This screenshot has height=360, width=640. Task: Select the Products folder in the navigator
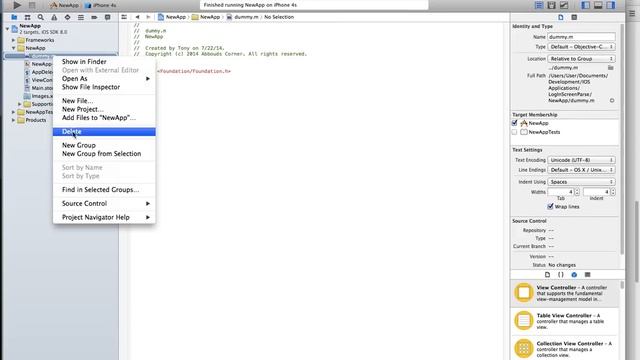pyautogui.click(x=32, y=120)
